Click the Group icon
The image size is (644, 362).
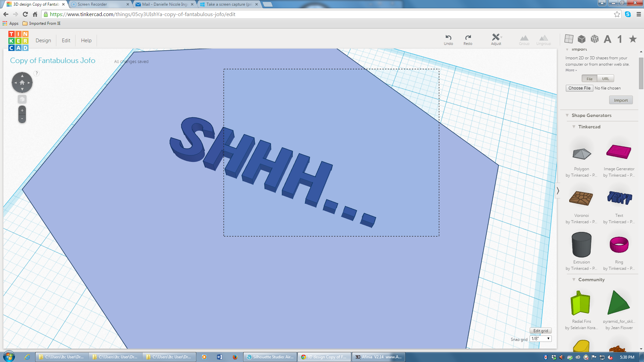(524, 39)
